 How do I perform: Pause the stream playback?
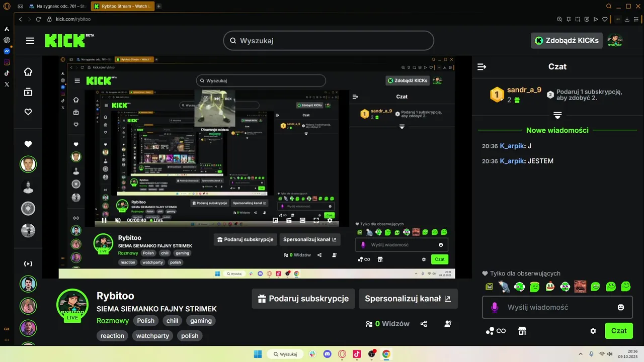click(x=104, y=220)
